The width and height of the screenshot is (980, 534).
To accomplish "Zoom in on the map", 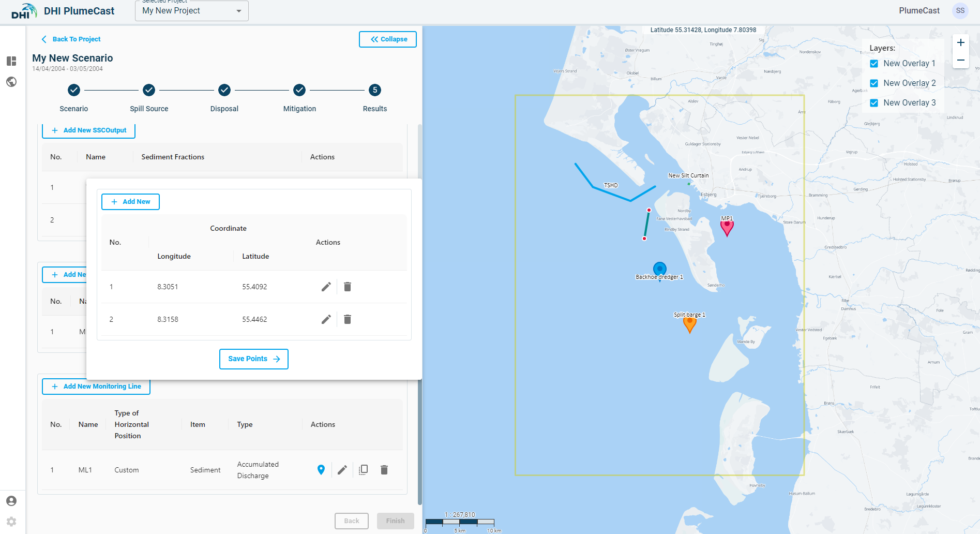I will point(960,43).
